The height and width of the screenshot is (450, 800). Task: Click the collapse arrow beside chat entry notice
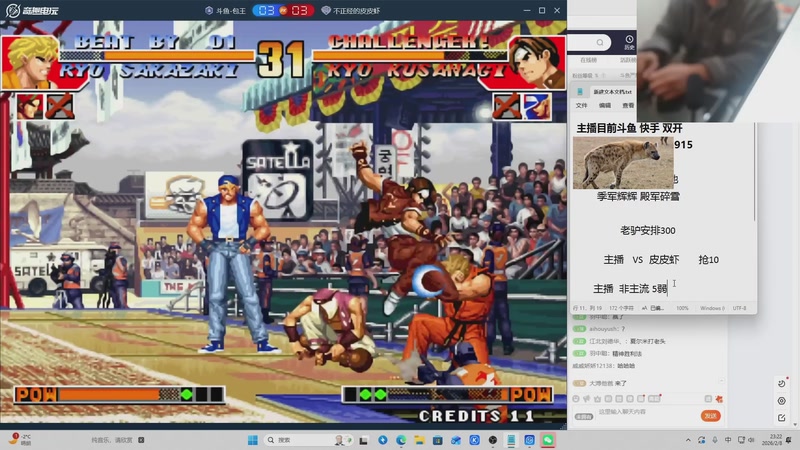click(x=722, y=381)
